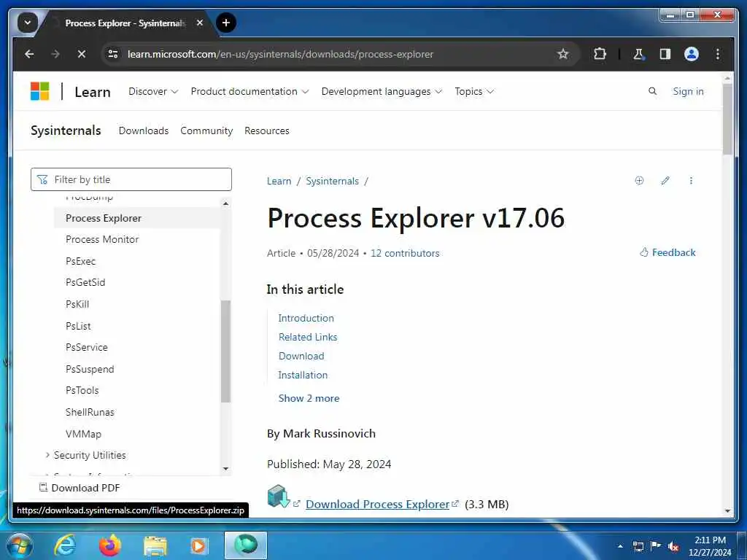Click the Sysinternals heading link
The image size is (747, 560).
pos(66,131)
